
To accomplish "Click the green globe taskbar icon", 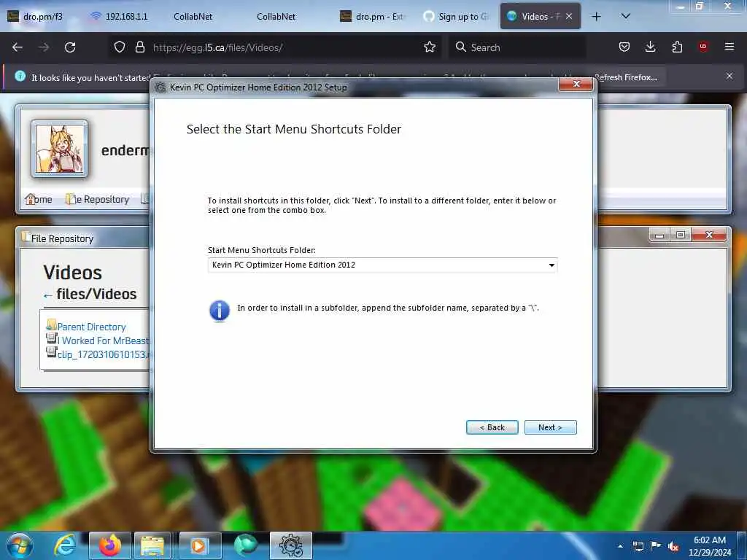I will [245, 545].
